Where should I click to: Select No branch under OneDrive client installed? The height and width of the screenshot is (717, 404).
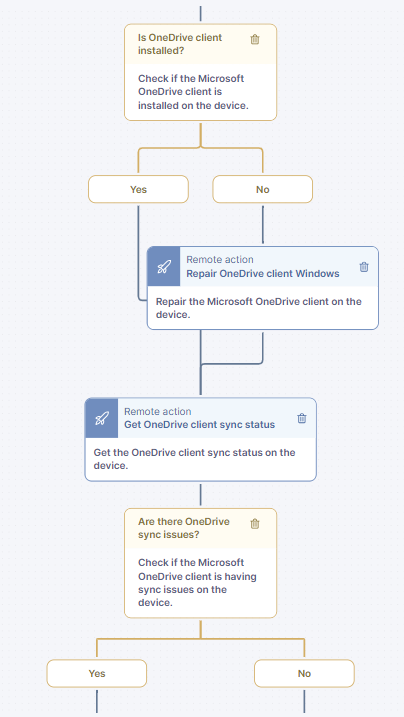click(x=263, y=189)
